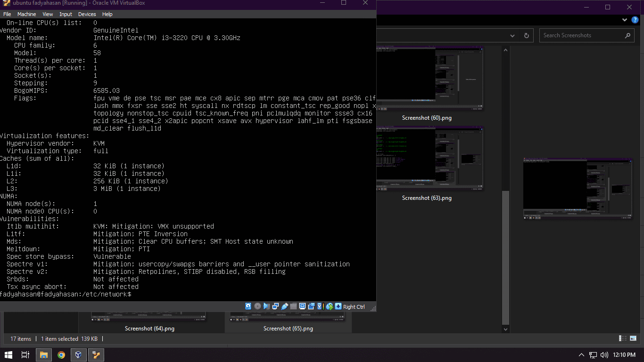The width and height of the screenshot is (644, 362).
Task: Open hard disk activity indicator in VirtualBox
Action: pyautogui.click(x=248, y=306)
